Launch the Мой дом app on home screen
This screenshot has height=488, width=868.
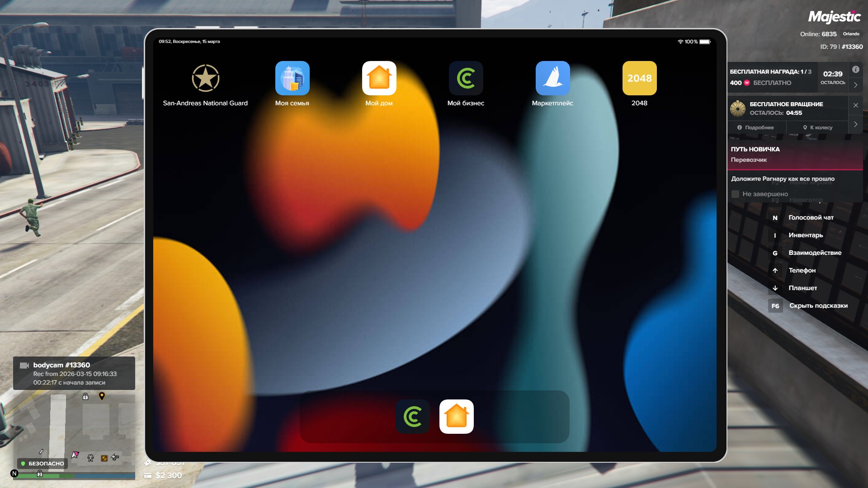click(x=379, y=79)
